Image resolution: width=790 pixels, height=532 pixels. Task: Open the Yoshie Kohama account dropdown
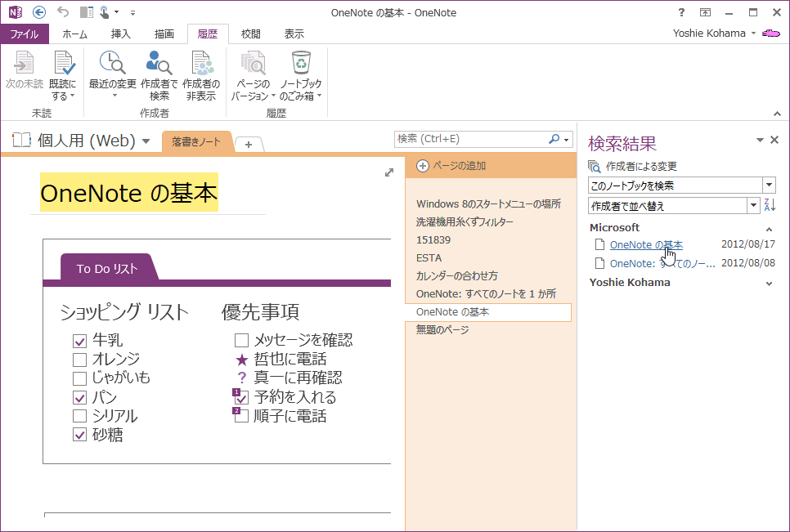[753, 34]
